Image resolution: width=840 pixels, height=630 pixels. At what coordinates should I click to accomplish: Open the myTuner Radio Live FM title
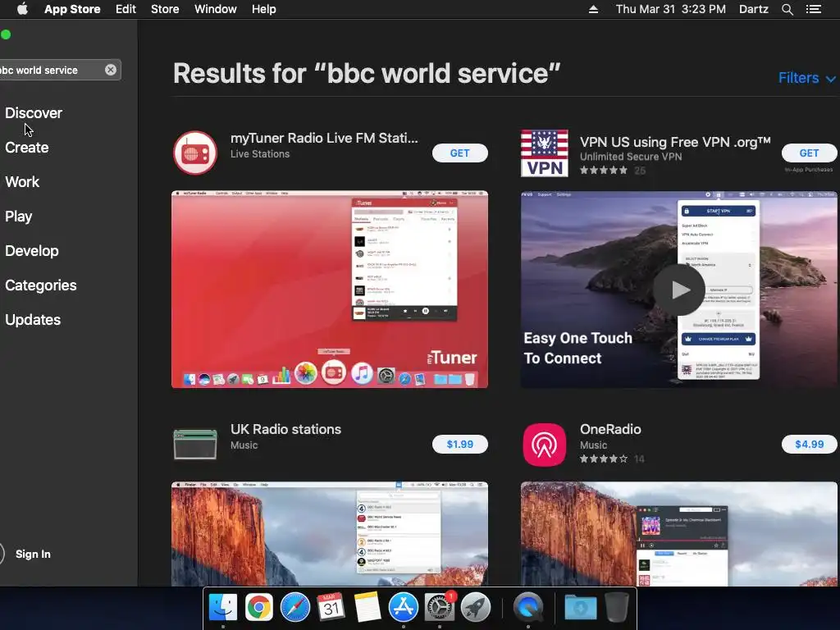324,138
